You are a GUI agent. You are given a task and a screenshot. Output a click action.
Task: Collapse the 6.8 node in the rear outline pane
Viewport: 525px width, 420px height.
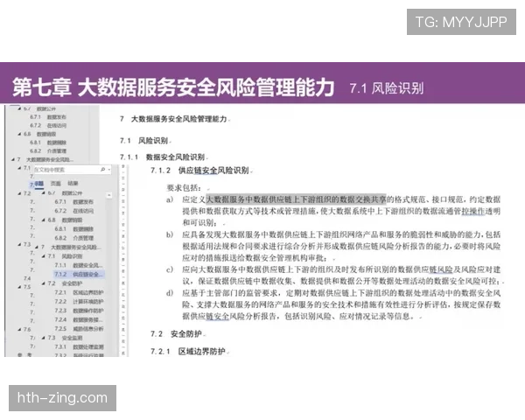pyautogui.click(x=19, y=134)
